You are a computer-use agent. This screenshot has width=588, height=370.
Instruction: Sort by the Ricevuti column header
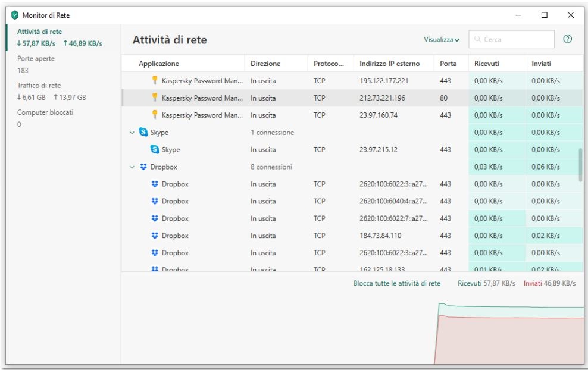point(487,64)
